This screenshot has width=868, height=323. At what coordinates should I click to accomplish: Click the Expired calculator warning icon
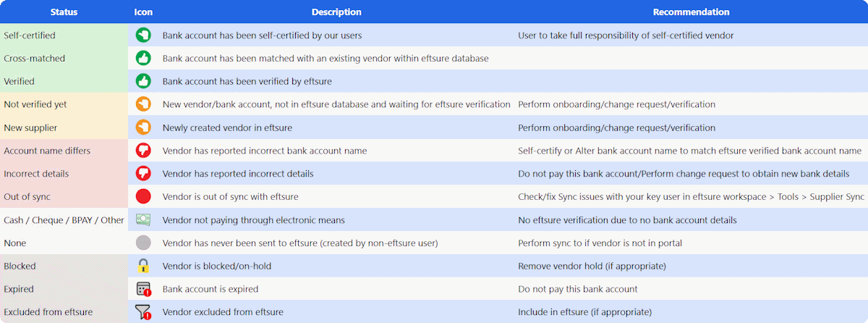point(143,289)
